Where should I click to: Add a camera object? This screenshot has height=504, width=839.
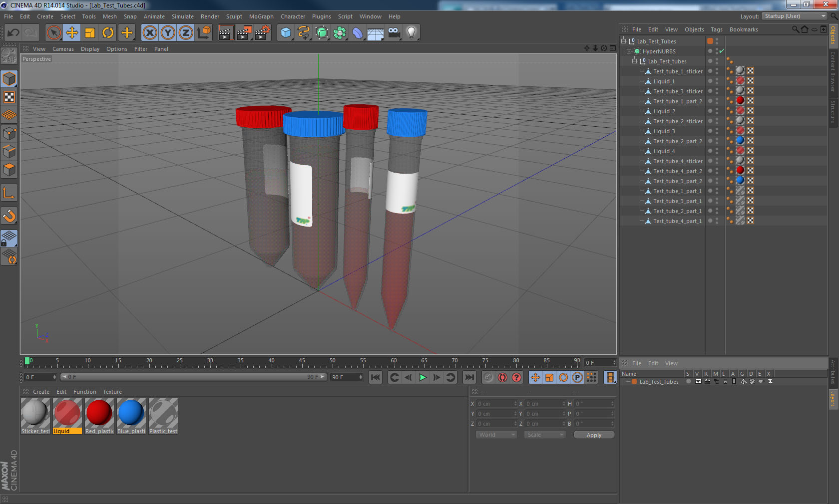(x=394, y=33)
